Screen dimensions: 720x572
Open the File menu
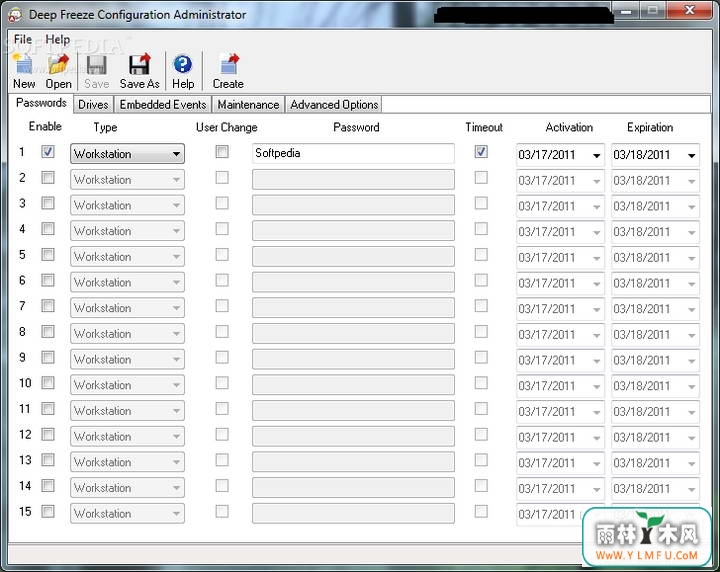22,39
